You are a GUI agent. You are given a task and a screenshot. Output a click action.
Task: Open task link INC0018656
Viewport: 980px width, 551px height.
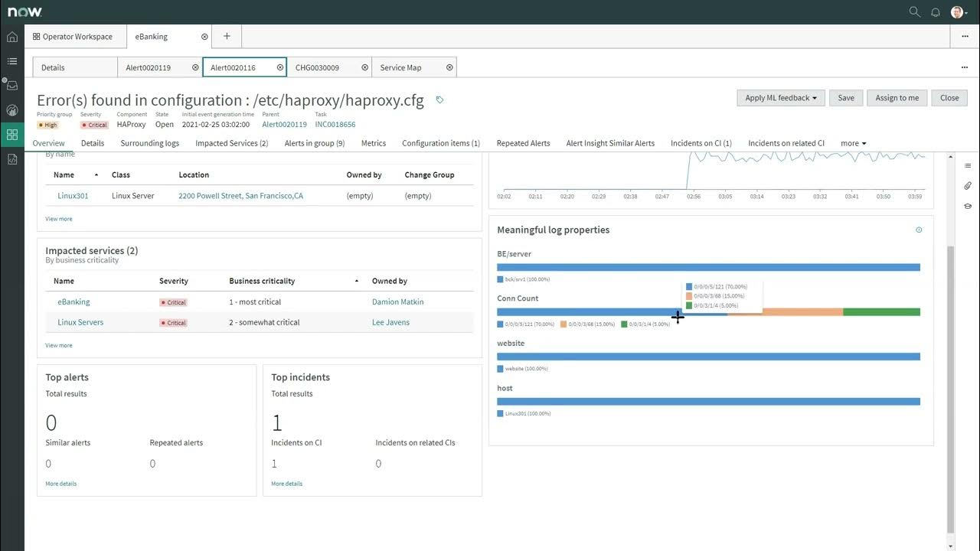(335, 124)
